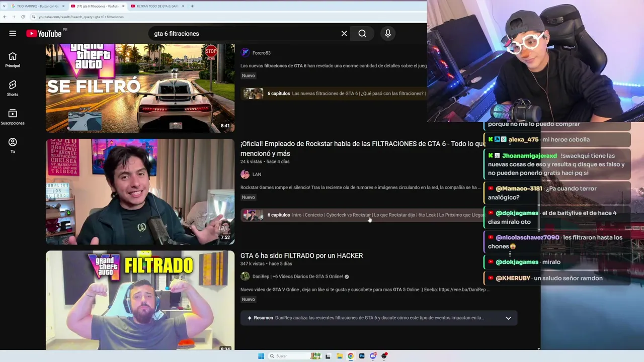This screenshot has height=362, width=644.
Task: Click the Forero53 video description snippet
Action: click(334, 66)
